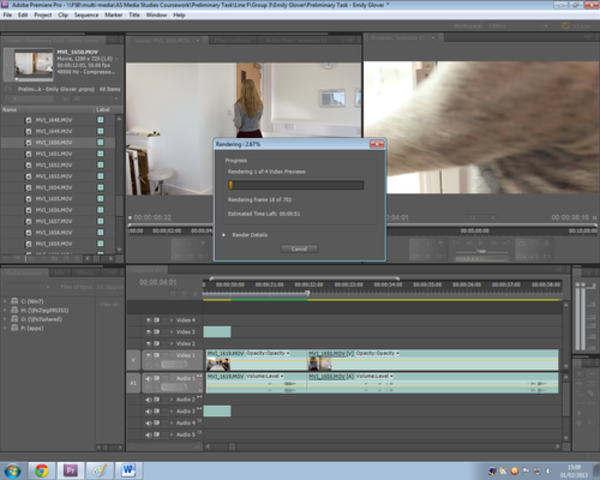Screen dimensions: 600x480
Task: Hide the Video 2 track output
Action: 148,344
